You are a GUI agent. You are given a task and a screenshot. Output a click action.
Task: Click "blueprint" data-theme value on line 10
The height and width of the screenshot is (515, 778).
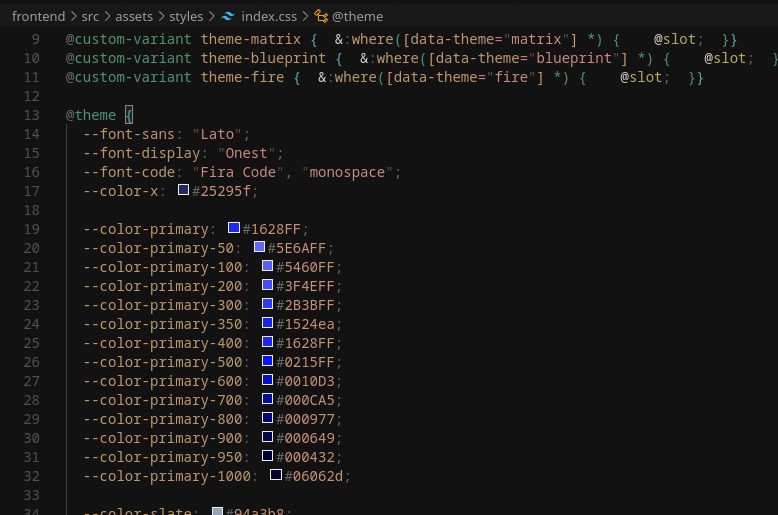574,58
